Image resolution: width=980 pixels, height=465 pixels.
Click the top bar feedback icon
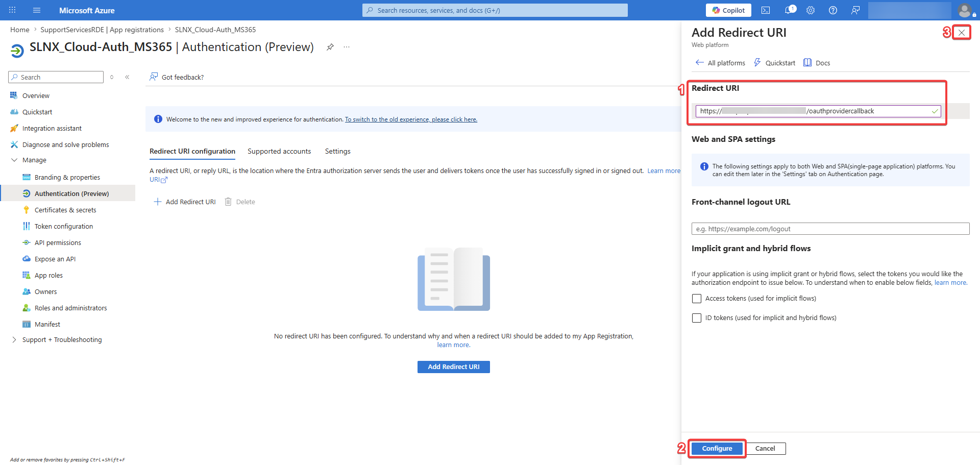click(x=855, y=10)
